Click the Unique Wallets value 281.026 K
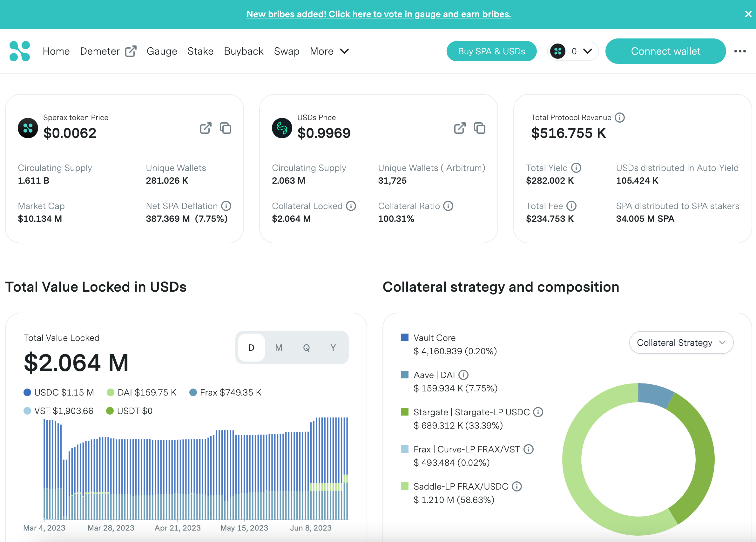The height and width of the screenshot is (542, 756). [x=167, y=180]
